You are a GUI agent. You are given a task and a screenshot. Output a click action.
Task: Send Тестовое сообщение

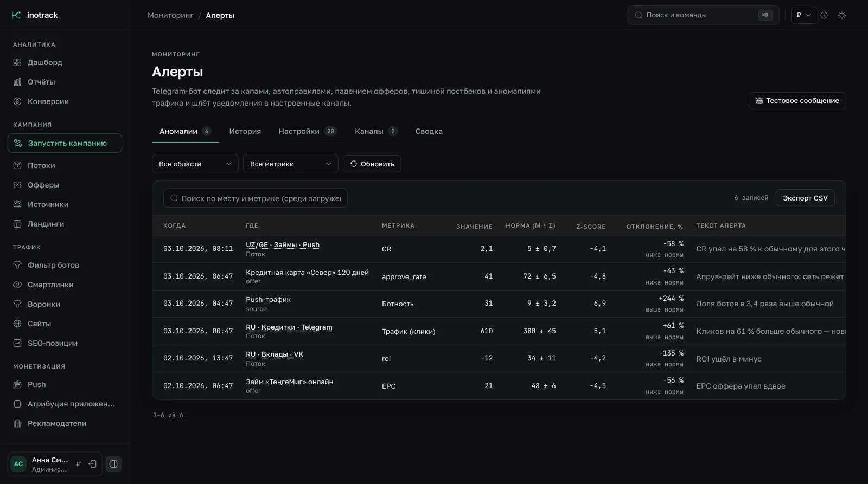(x=797, y=101)
